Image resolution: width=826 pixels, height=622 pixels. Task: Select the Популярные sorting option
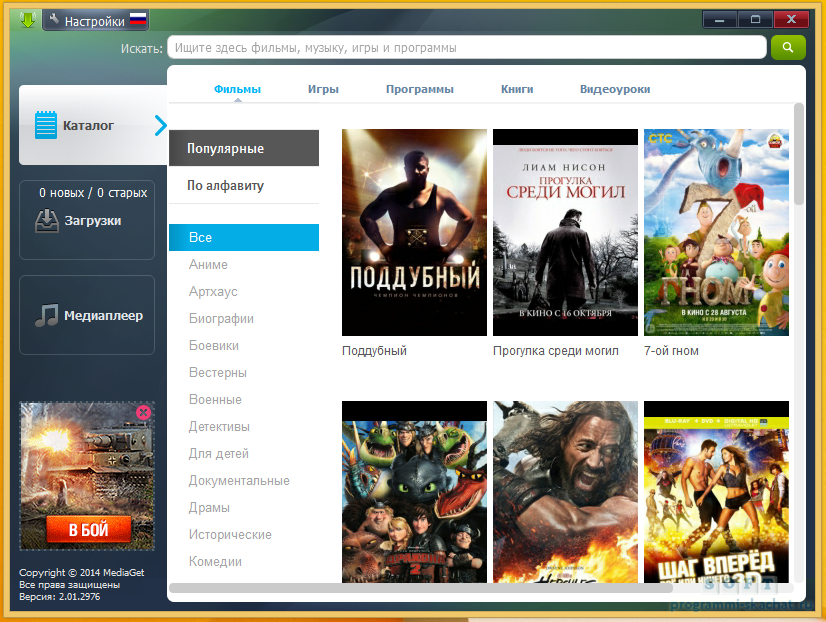pos(244,148)
